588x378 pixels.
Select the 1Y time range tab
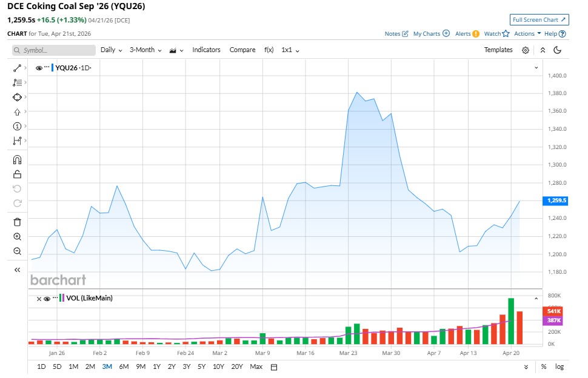[x=157, y=367]
